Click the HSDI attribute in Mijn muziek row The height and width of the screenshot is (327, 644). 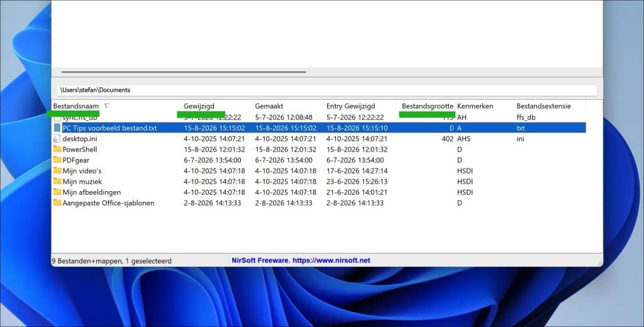(x=465, y=182)
